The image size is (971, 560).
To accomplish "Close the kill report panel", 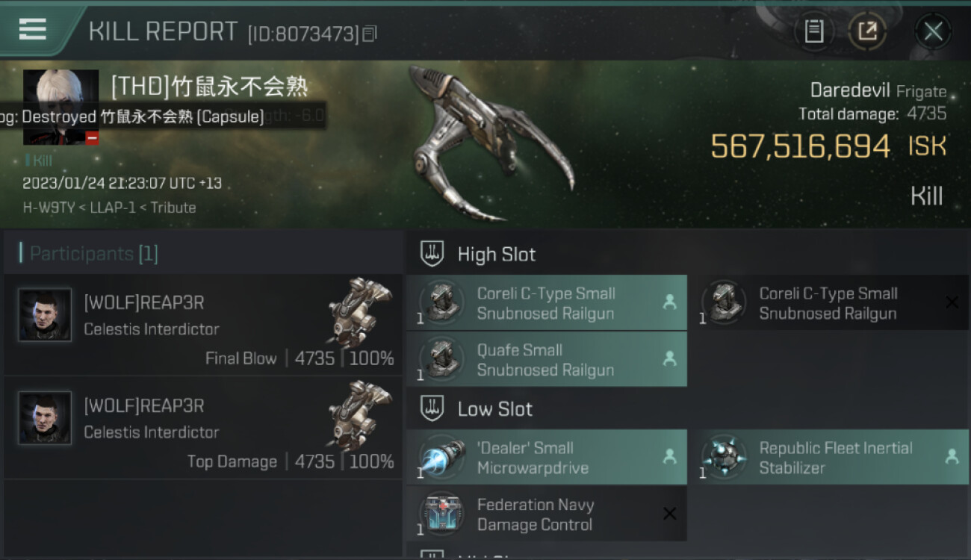I will pyautogui.click(x=933, y=31).
